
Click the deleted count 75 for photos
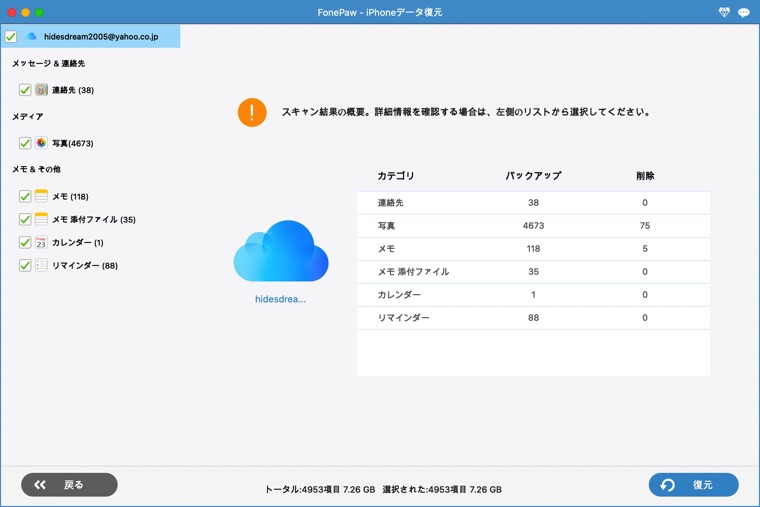click(x=645, y=226)
